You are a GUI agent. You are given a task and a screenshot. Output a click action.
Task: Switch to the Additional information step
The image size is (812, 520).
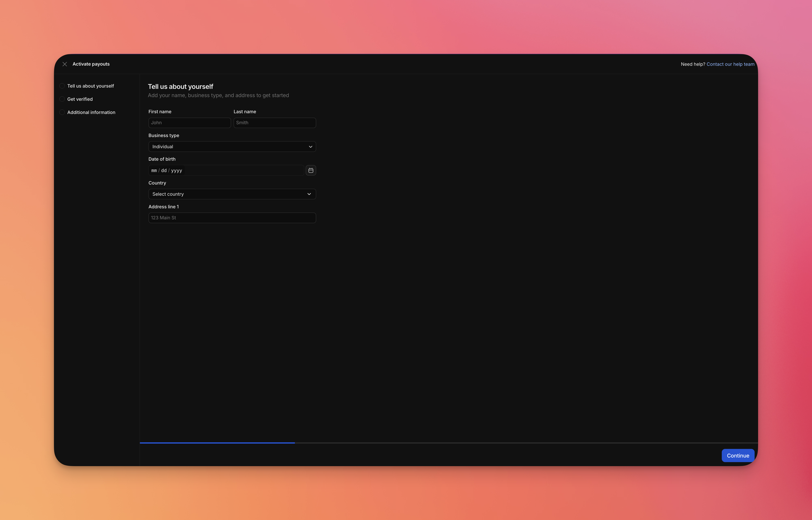pos(91,112)
